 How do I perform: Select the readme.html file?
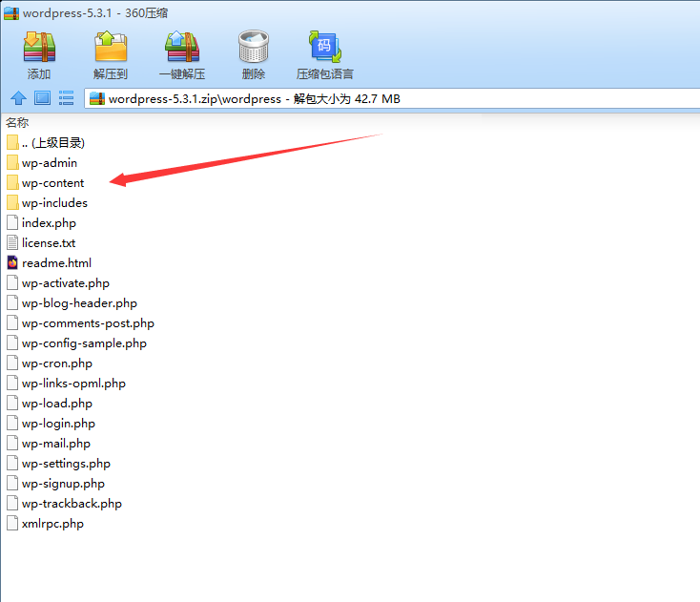[56, 263]
